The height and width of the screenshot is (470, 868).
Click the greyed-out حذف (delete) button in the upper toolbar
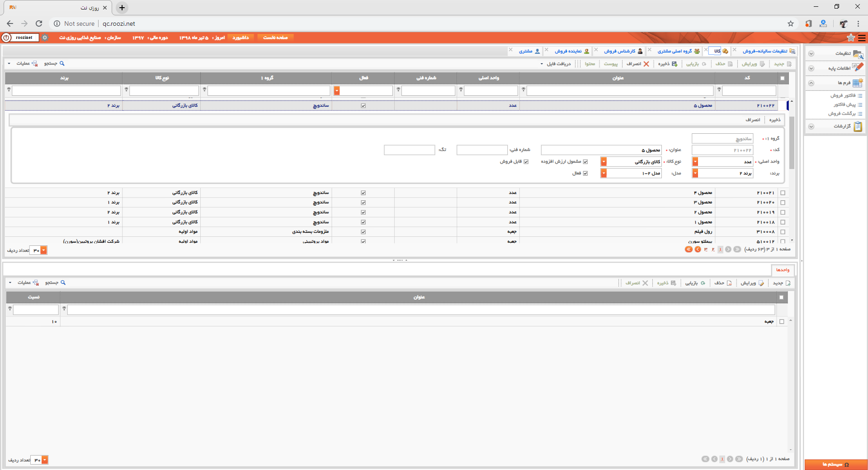pyautogui.click(x=724, y=64)
